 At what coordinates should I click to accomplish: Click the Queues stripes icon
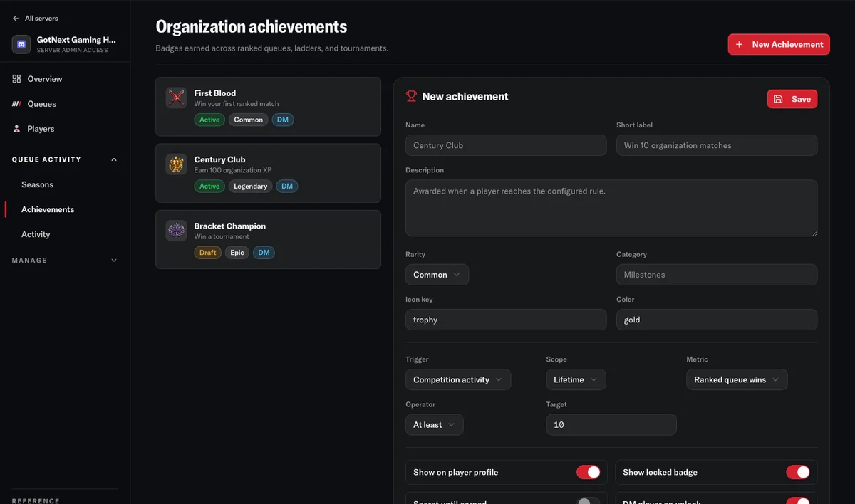[17, 104]
